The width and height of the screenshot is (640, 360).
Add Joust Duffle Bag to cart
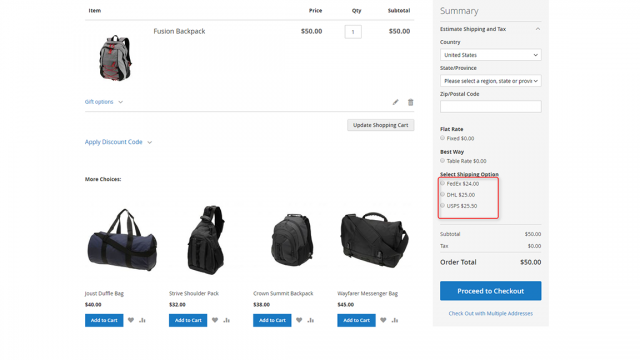coord(104,320)
